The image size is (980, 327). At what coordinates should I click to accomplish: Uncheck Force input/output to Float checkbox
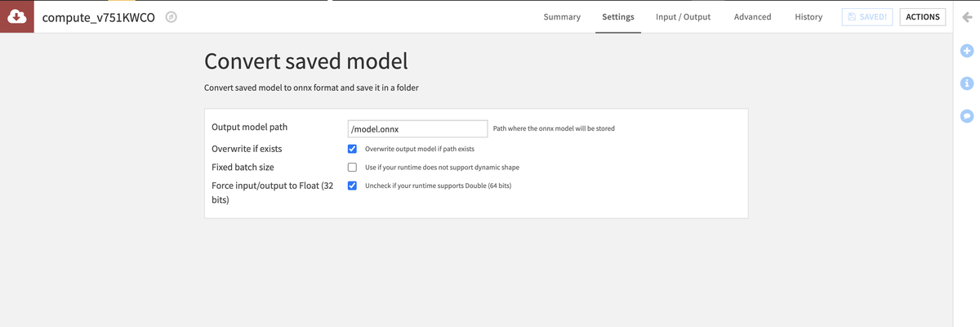[352, 186]
